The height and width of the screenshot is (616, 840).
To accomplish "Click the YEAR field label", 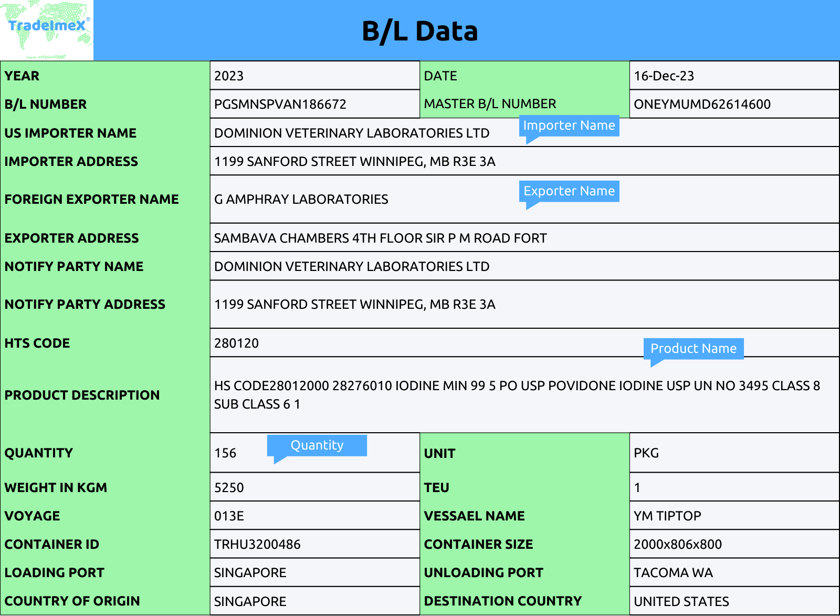I will (22, 76).
